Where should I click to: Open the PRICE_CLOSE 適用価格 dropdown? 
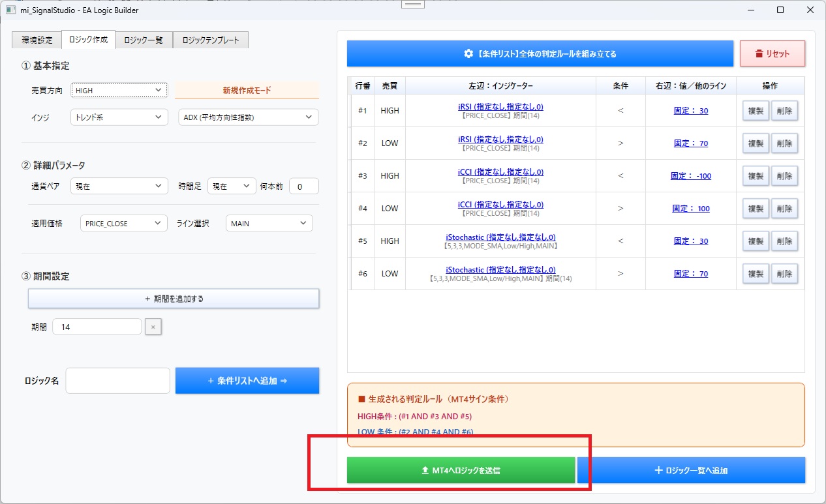click(124, 224)
